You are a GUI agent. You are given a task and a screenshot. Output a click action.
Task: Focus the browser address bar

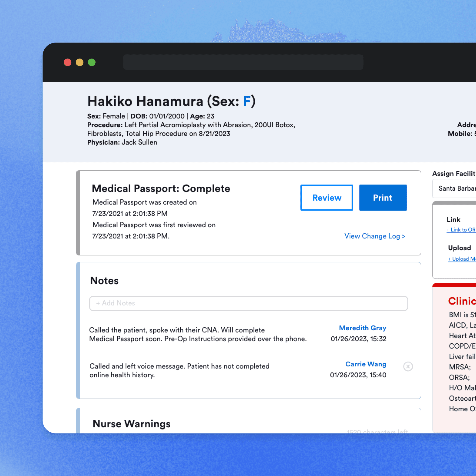(x=243, y=62)
